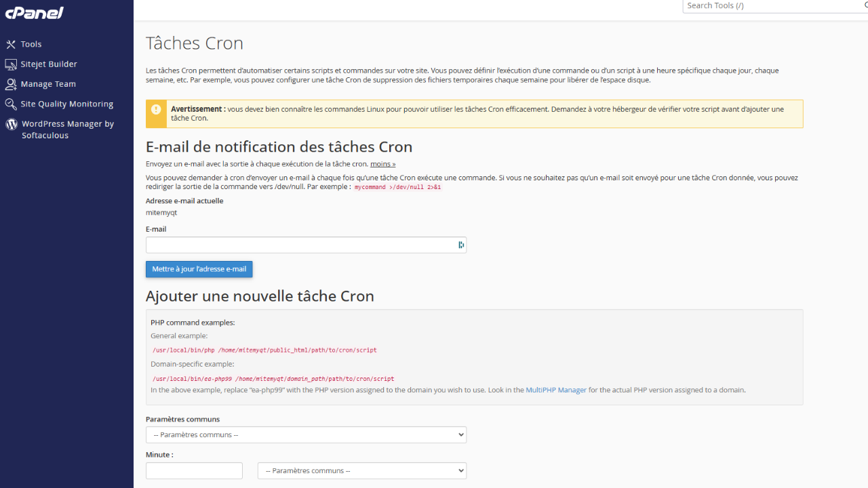Image resolution: width=868 pixels, height=488 pixels.
Task: Click the Search Tools field
Action: point(775,6)
